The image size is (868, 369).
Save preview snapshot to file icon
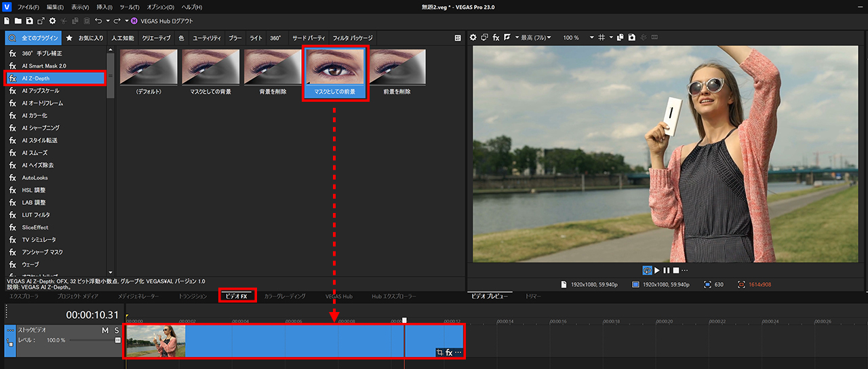click(x=631, y=37)
